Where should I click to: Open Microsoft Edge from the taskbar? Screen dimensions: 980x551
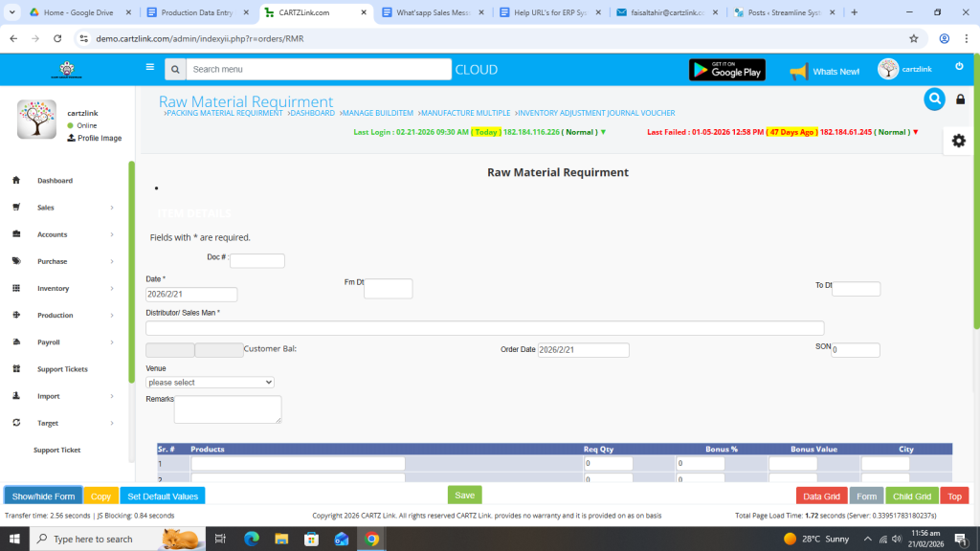pos(252,539)
